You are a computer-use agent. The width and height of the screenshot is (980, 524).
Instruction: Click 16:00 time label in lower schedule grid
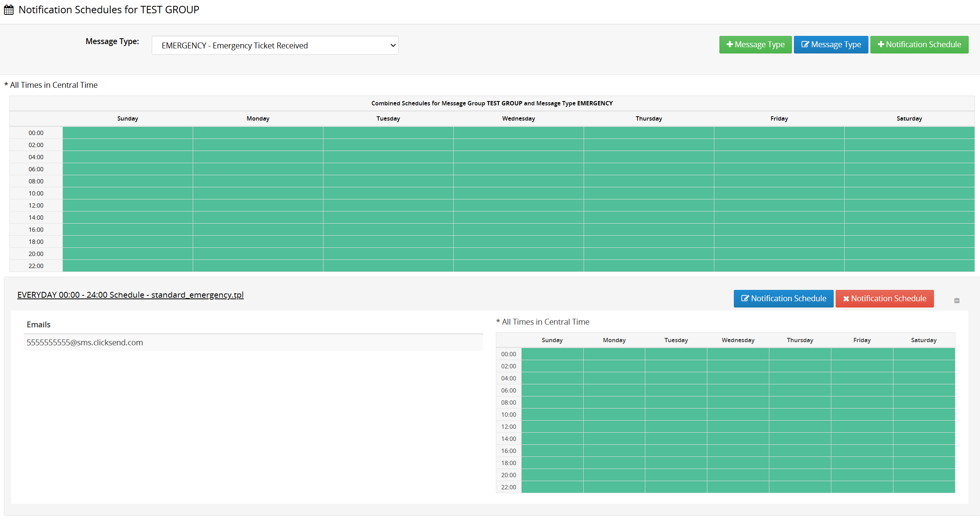(508, 451)
